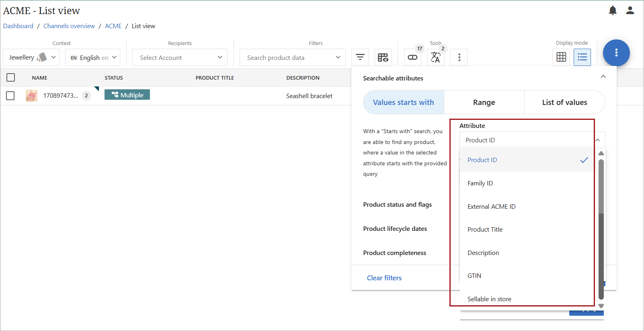The width and height of the screenshot is (644, 331).
Task: Open the user account profile icon
Action: pyautogui.click(x=630, y=10)
